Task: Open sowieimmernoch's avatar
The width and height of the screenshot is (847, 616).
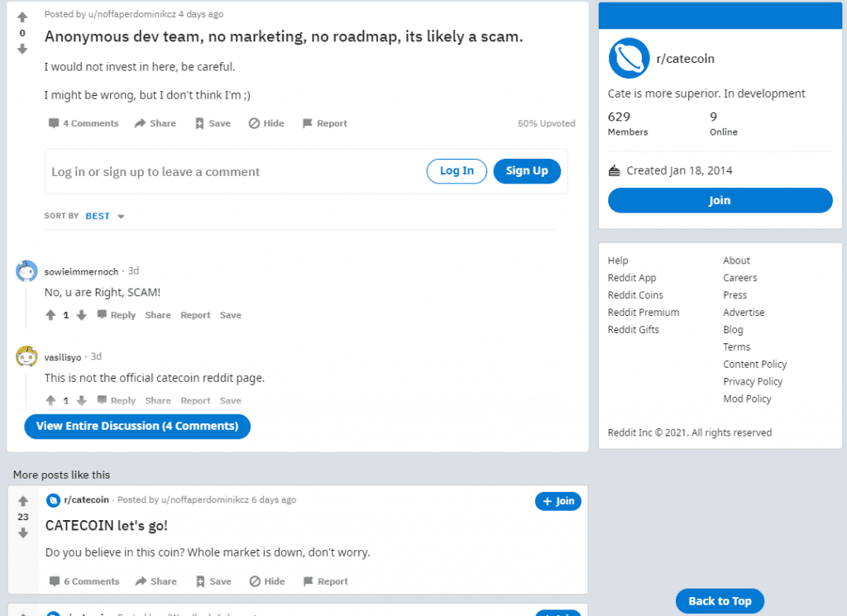Action: [x=26, y=271]
